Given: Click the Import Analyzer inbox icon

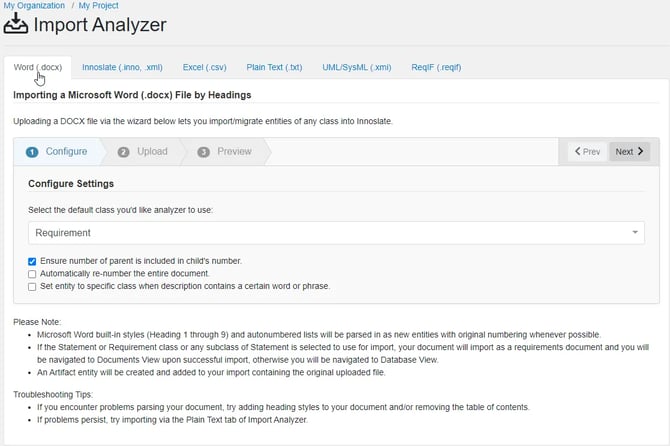Looking at the screenshot, I should click(x=16, y=23).
